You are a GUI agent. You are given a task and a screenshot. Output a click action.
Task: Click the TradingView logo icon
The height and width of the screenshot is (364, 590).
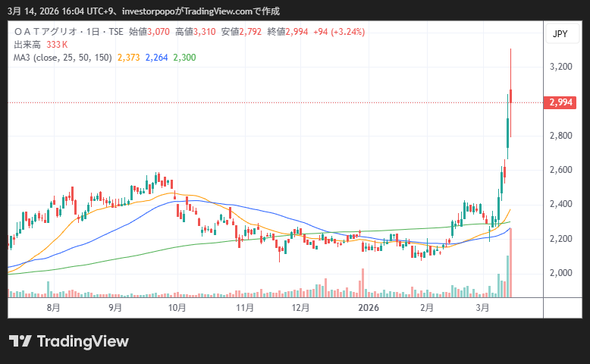point(20,341)
